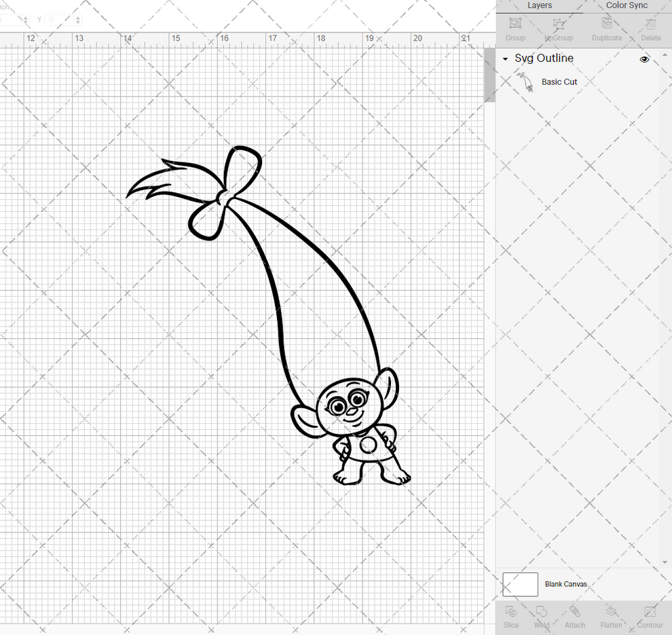The width and height of the screenshot is (672, 635).
Task: Click the Duplicate icon
Action: pyautogui.click(x=606, y=29)
